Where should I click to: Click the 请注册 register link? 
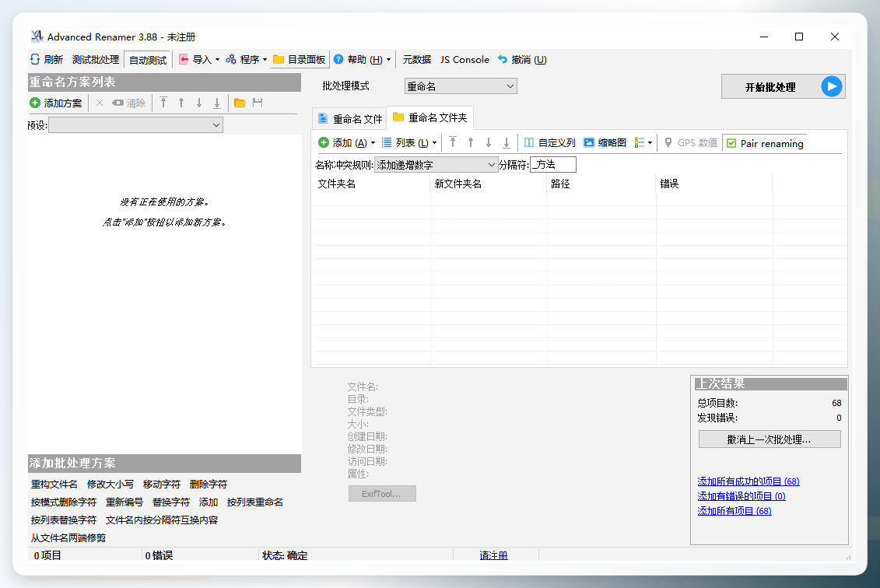[493, 555]
